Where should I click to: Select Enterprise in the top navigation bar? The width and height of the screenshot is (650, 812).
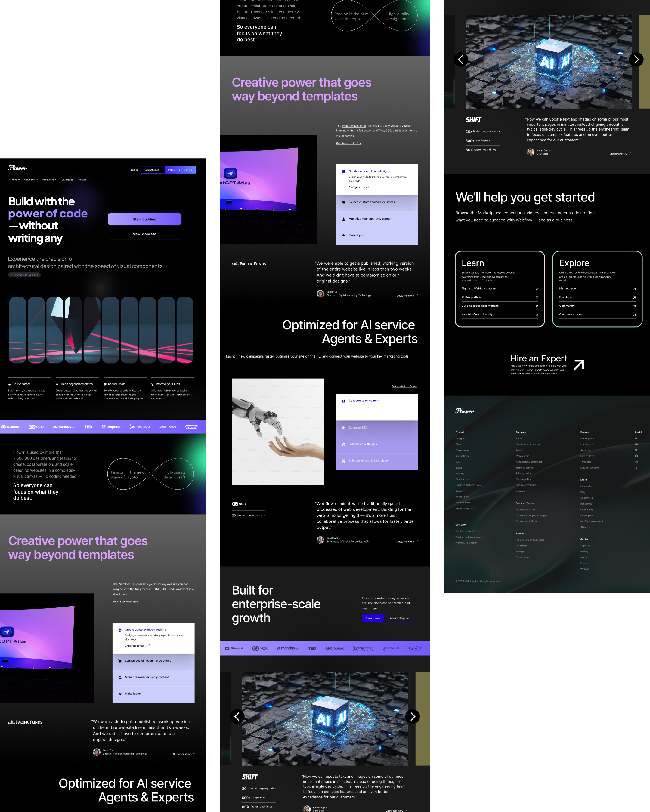67,180
